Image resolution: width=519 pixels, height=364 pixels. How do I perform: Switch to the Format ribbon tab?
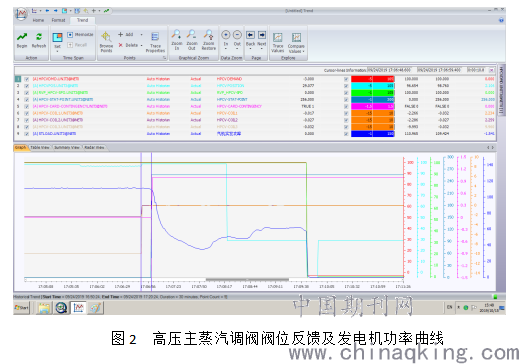coord(58,20)
